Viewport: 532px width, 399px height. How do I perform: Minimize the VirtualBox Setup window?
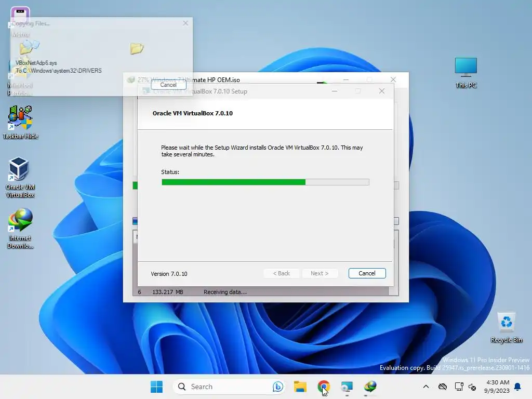pyautogui.click(x=335, y=91)
